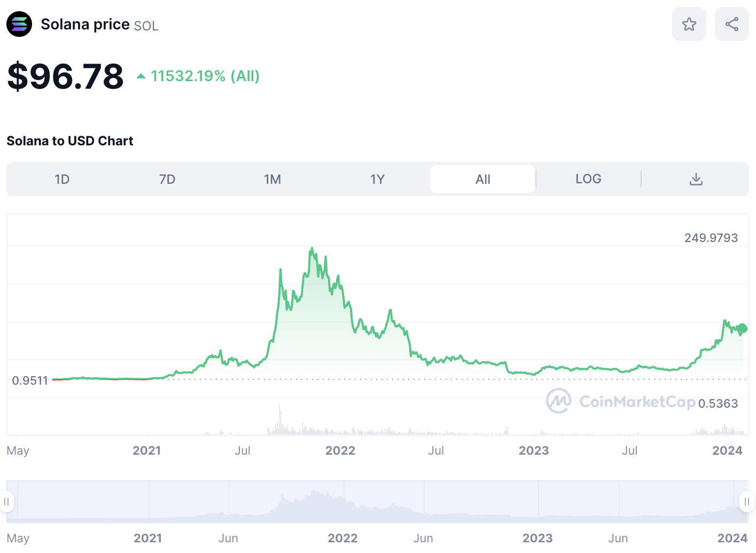This screenshot has height=553, width=756.
Task: Click the 249.9793 high price label
Action: 711,238
